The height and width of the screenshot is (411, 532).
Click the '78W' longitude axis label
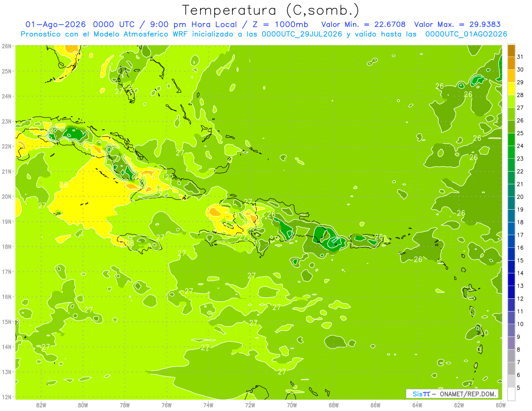coord(125,404)
